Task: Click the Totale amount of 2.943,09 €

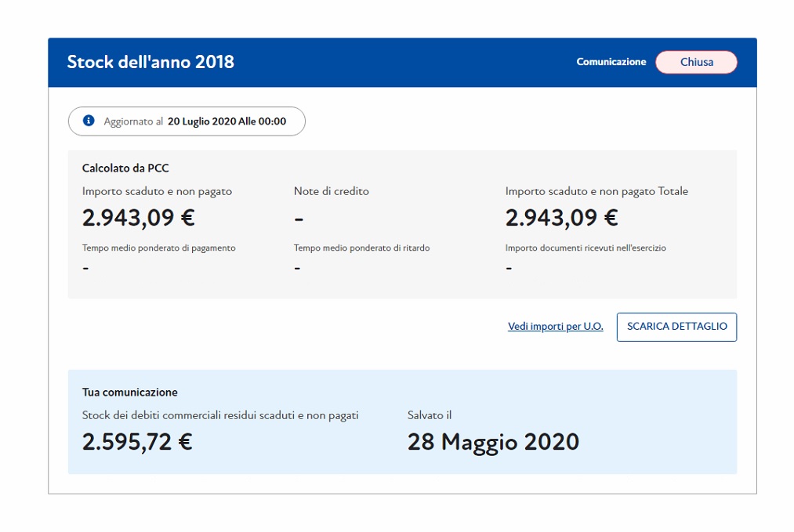Action: click(561, 217)
